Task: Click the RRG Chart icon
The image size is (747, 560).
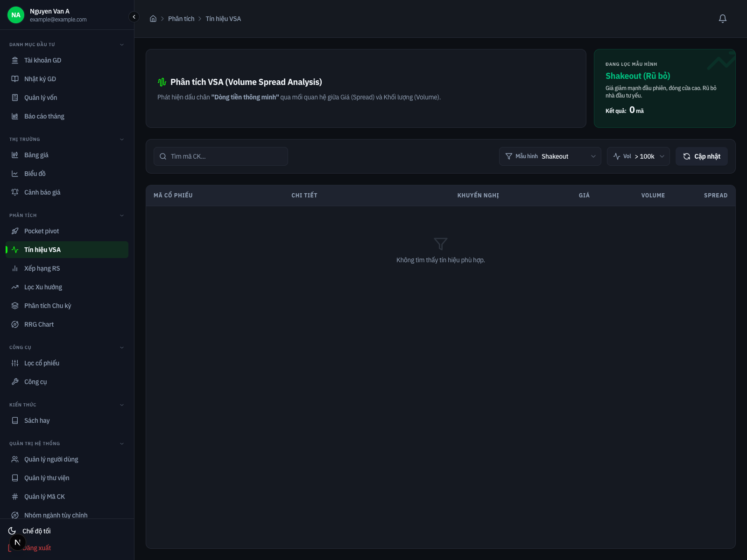Action: point(15,324)
